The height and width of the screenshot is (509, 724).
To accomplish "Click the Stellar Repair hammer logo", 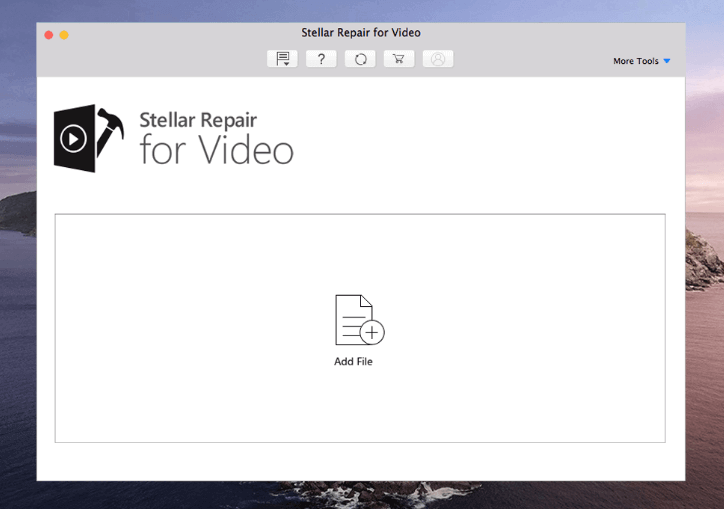I will [x=89, y=138].
